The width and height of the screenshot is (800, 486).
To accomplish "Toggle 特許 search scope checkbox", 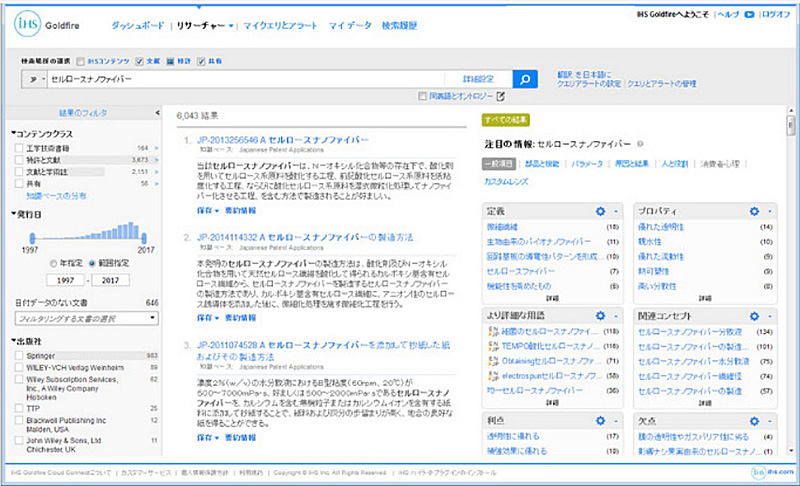I will (170, 61).
